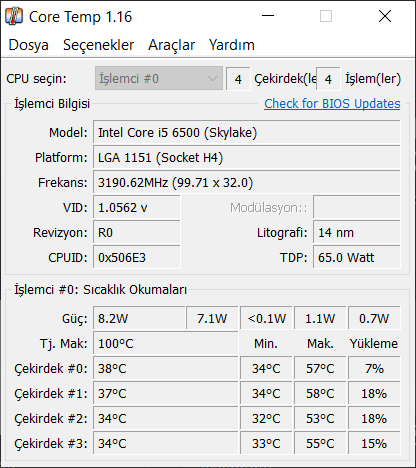Viewport: 416px width, 468px height.
Task: Click the thread count field next to İşlem(ler)
Action: (x=328, y=79)
